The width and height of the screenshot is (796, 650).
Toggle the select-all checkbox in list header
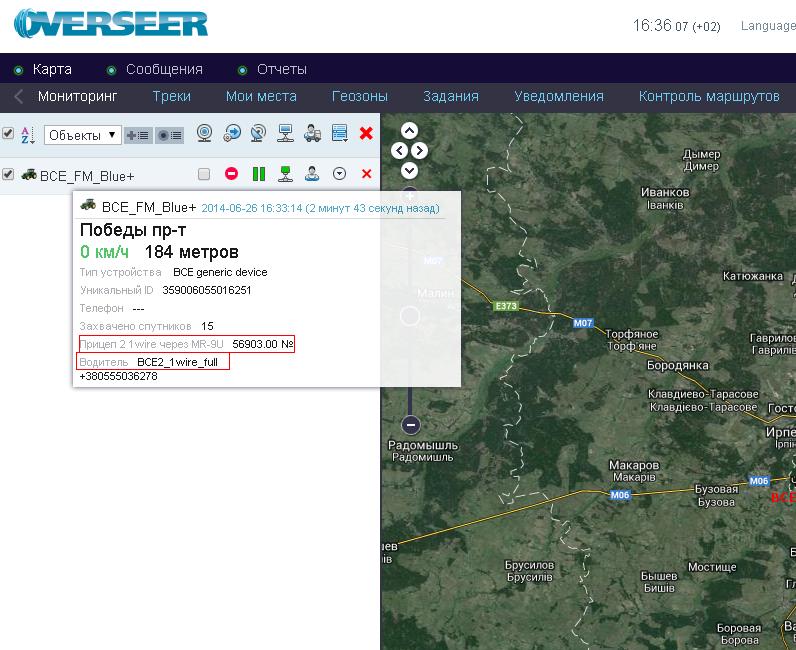[x=8, y=133]
